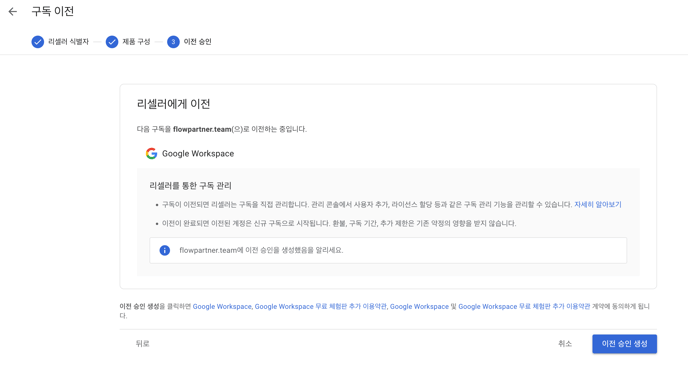Open the 제품 구성 step label
Image resolution: width=688 pixels, height=384 pixels.
[136, 42]
